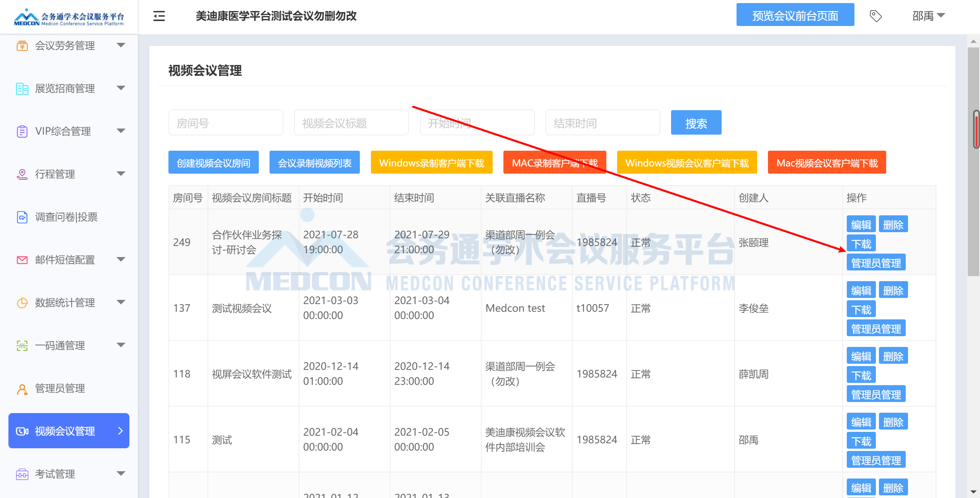Expand the 展览招商管理 menu arrow
Viewport: 980px width, 498px height.
[121, 88]
